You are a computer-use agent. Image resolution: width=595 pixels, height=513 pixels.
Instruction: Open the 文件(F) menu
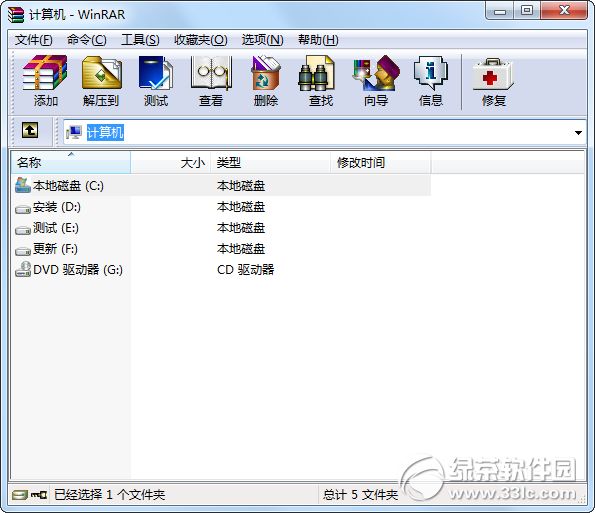click(x=33, y=39)
